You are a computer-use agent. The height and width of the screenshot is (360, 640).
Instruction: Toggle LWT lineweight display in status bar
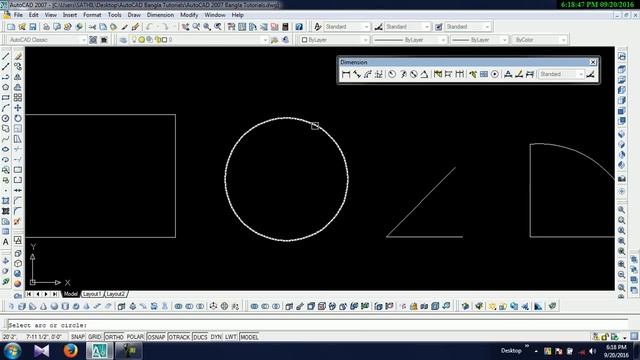[x=231, y=337]
